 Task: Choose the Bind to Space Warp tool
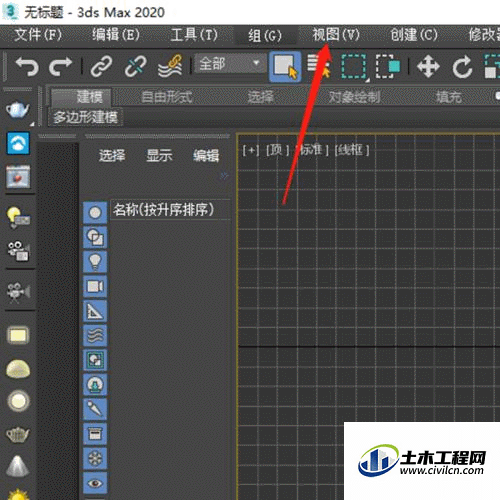click(170, 66)
